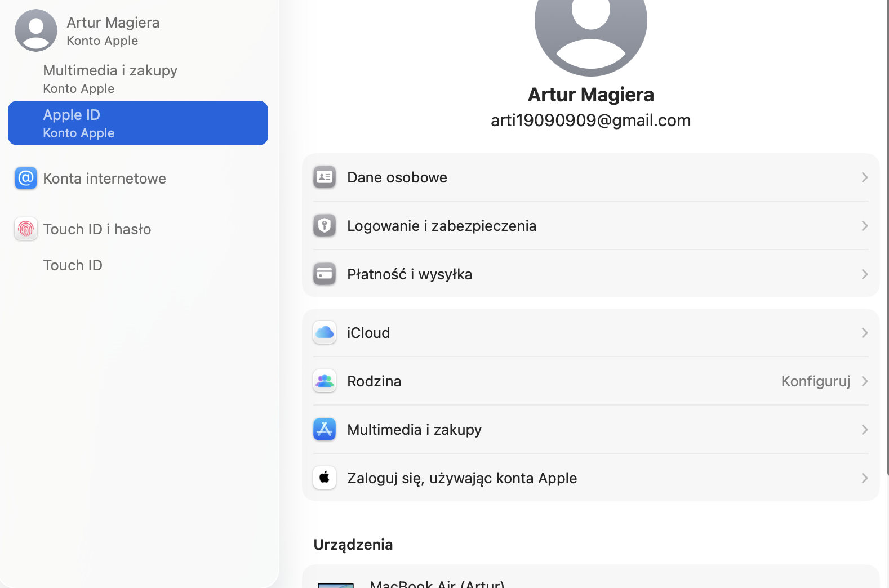Image resolution: width=889 pixels, height=588 pixels.
Task: Open Zaloguj się, używając konta Apple
Action: click(x=590, y=478)
